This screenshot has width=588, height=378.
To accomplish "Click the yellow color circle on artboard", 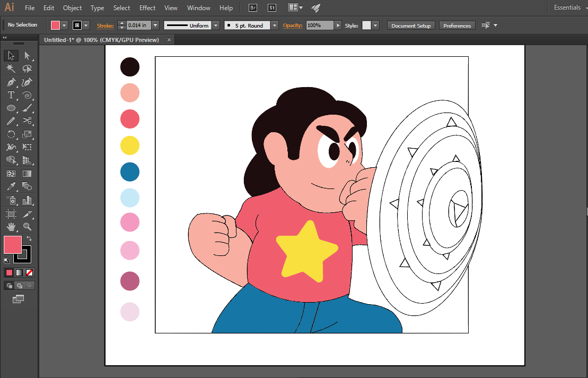I will click(130, 145).
